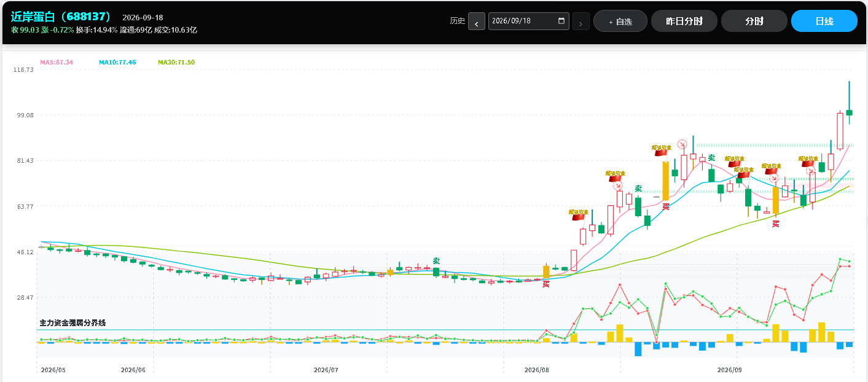Click the stock title 近岸蛋白（688137）
The height and width of the screenshot is (382, 868).
[61, 17]
